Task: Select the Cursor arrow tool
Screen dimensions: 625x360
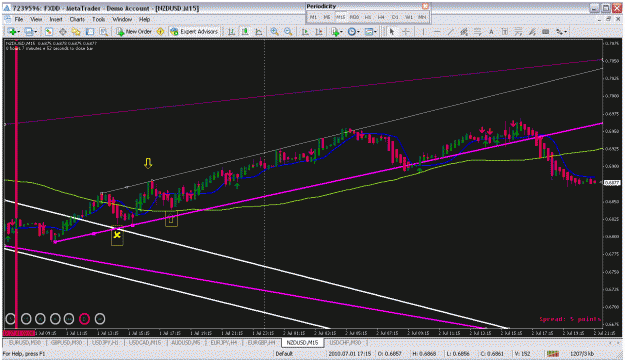Action: coord(392,31)
